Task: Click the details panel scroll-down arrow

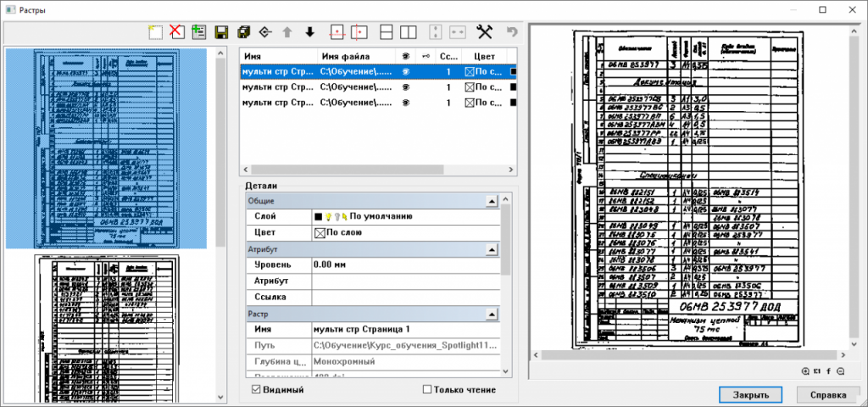Action: 507,371
